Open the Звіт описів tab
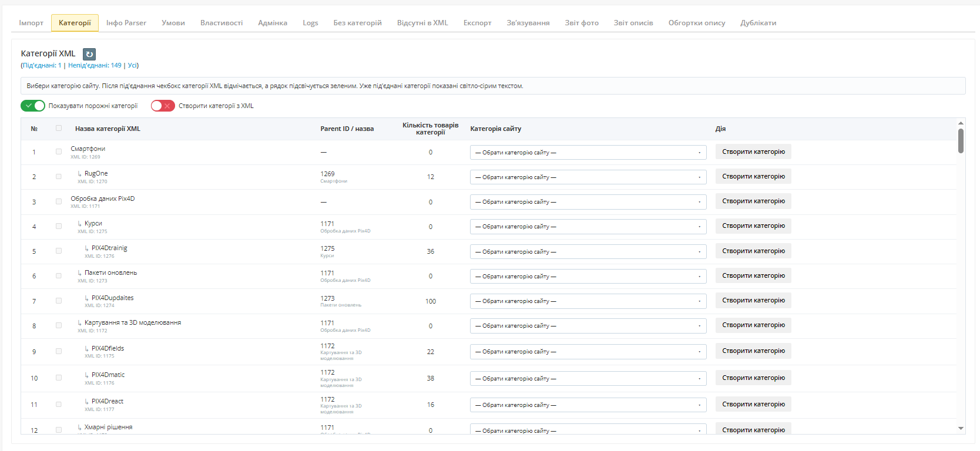Viewport: 980px width, 451px height. [633, 23]
